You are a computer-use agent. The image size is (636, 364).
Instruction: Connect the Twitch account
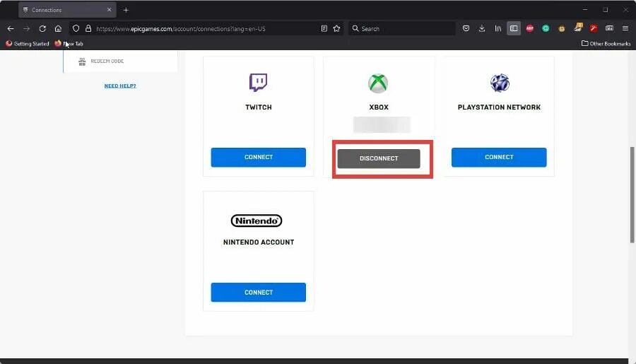click(x=259, y=157)
